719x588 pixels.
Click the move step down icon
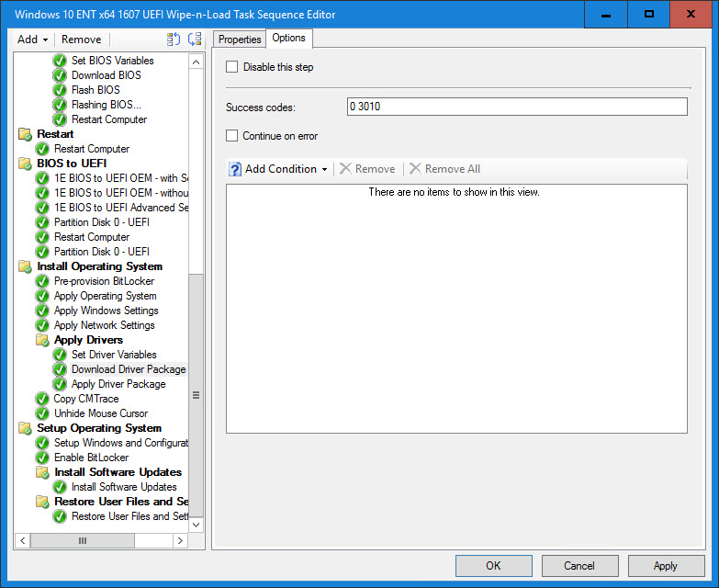[194, 40]
